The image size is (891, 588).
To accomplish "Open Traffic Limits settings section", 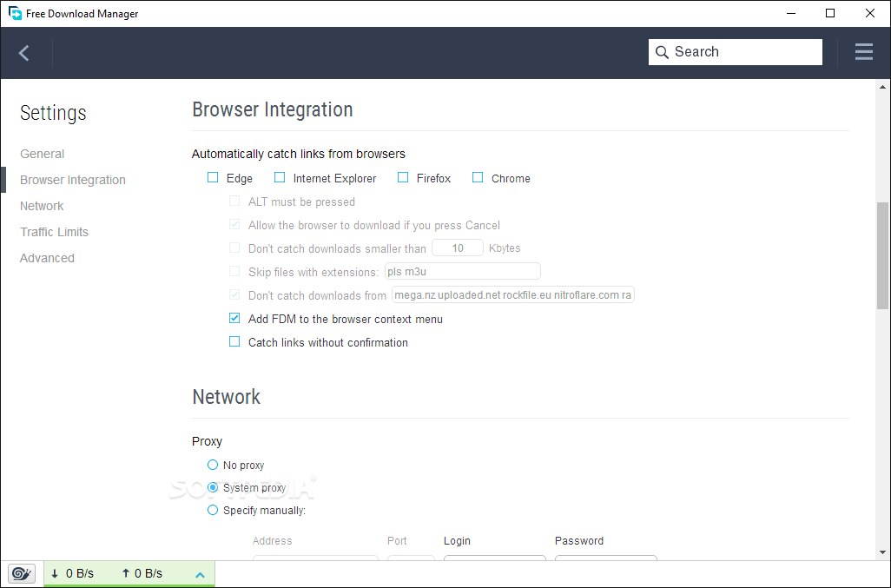I will 54,233.
